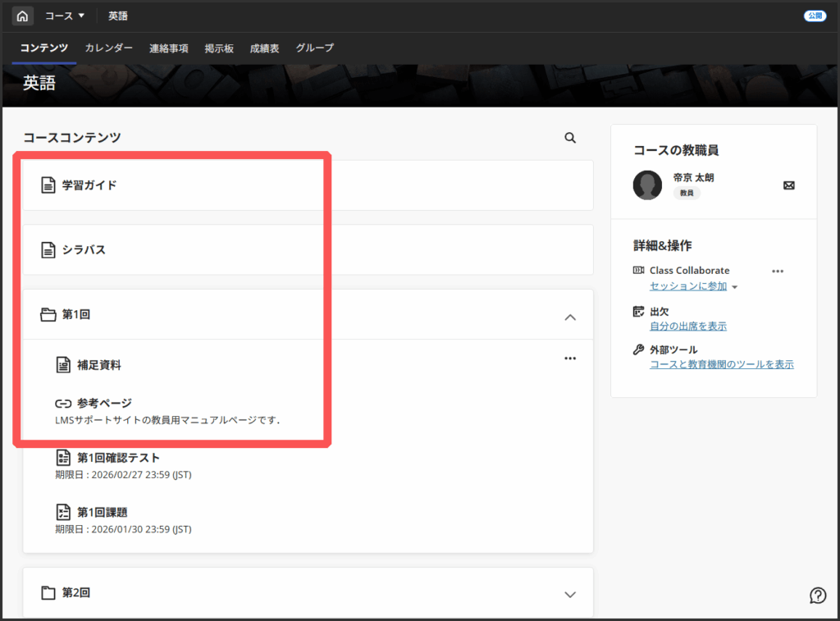Click the 自分の出席を表示 link
Viewport: 840px width, 621px height.
pyautogui.click(x=687, y=326)
